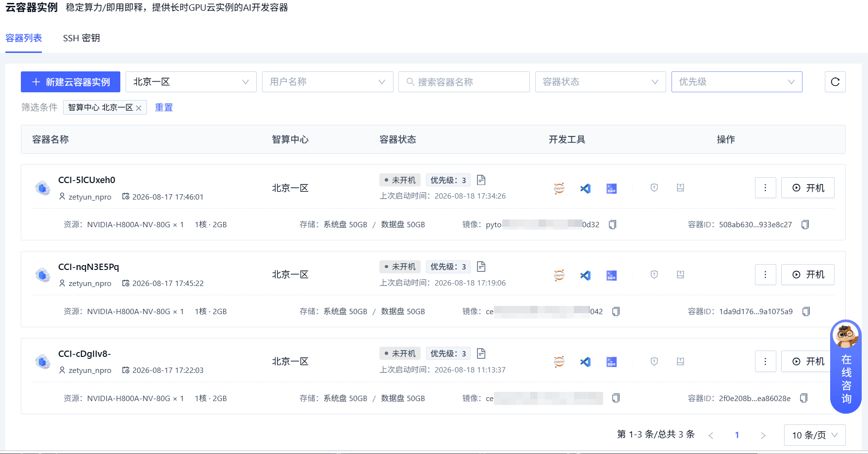
Task: Open log document icon for CCI-cDgIlv8-
Action: click(x=481, y=353)
